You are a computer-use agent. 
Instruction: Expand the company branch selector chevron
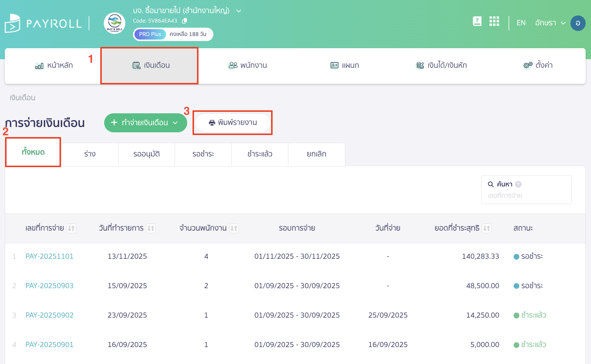pyautogui.click(x=239, y=11)
